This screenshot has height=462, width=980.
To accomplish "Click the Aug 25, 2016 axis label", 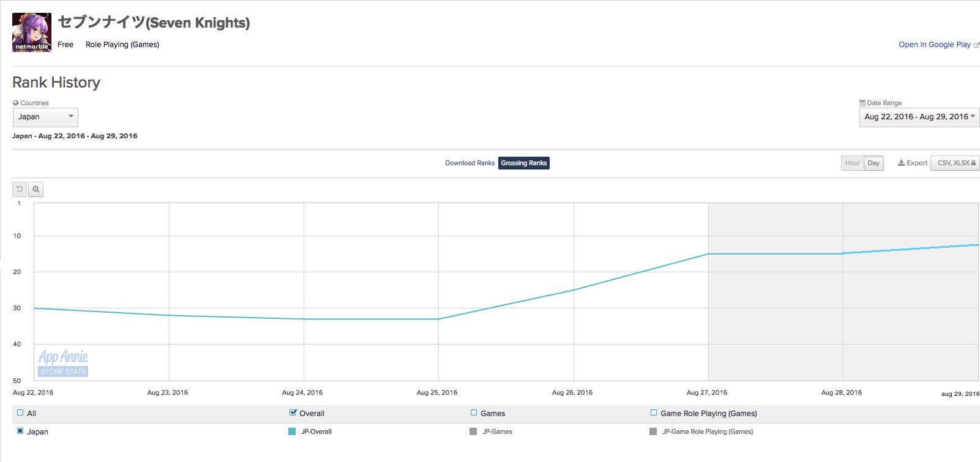I will pos(437,392).
